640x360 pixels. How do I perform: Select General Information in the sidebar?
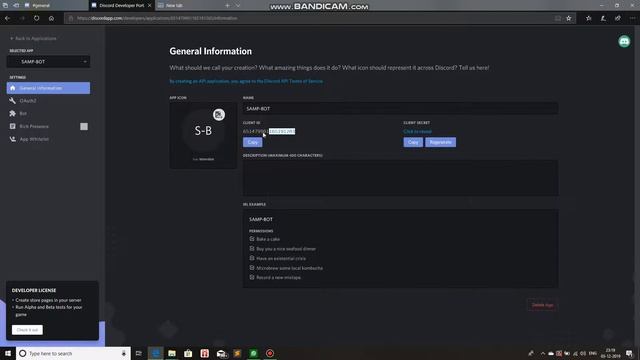pos(48,88)
